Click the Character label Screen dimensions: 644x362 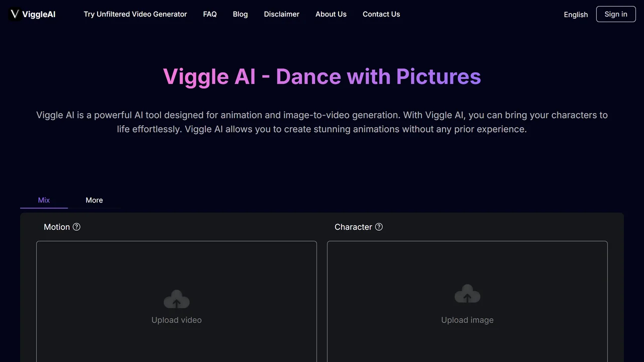point(353,227)
